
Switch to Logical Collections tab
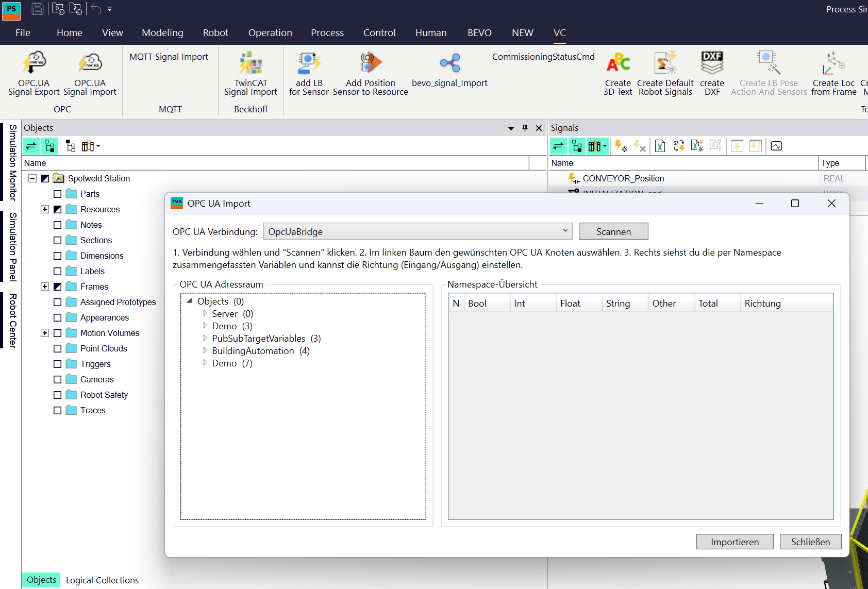click(102, 580)
